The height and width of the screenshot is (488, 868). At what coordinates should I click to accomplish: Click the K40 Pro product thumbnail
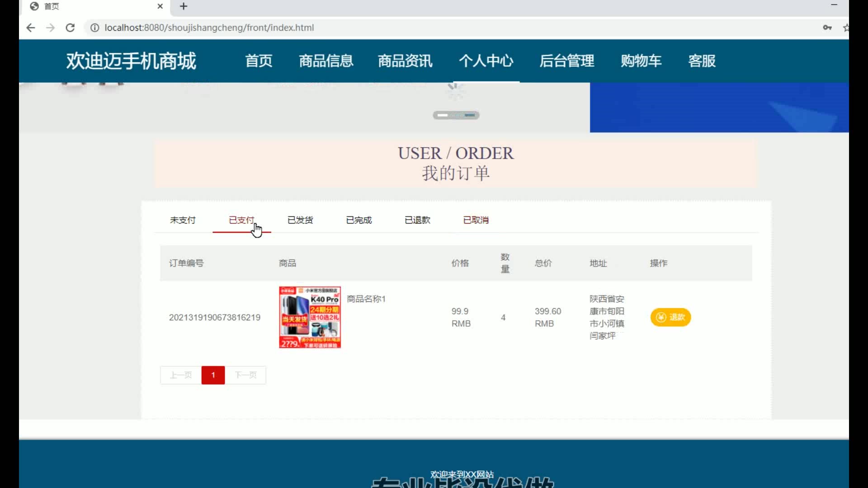coord(310,317)
